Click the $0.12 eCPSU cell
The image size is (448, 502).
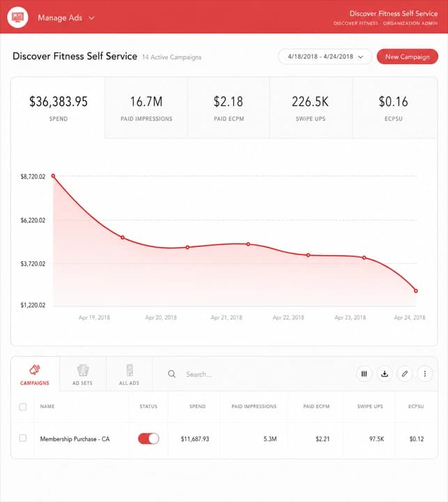point(417,439)
